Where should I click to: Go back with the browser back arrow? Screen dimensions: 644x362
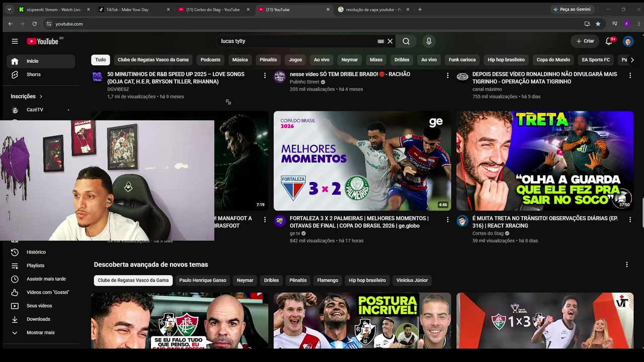(10, 24)
